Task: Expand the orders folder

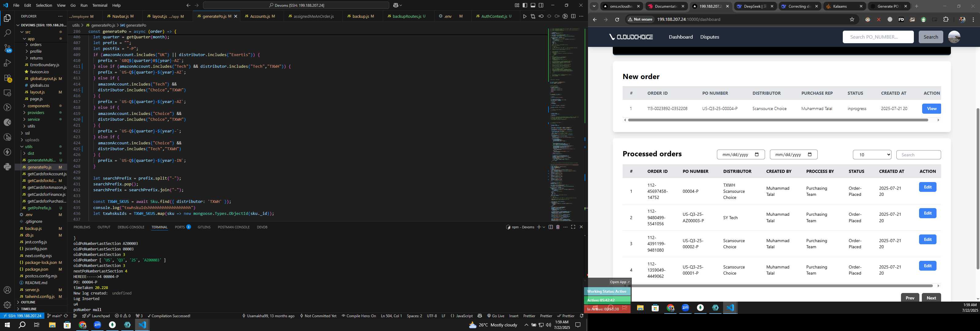Action: 36,44
